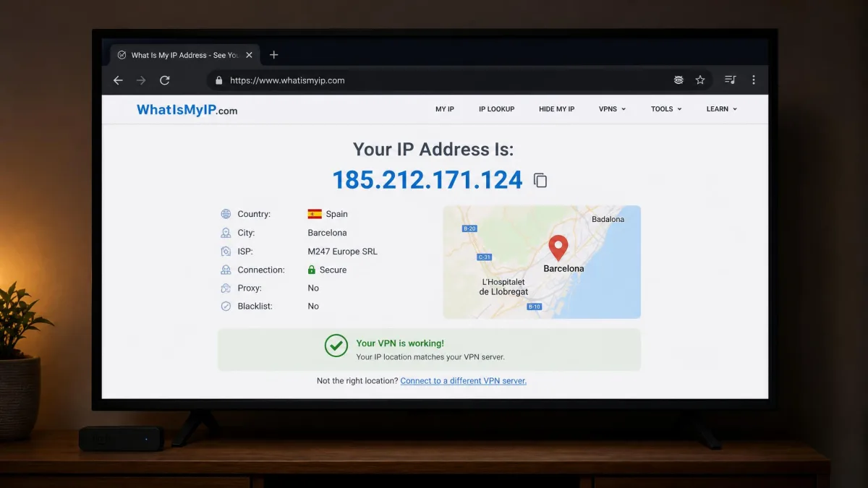Image resolution: width=868 pixels, height=488 pixels.
Task: Open the MY IP nav item
Action: click(x=445, y=109)
